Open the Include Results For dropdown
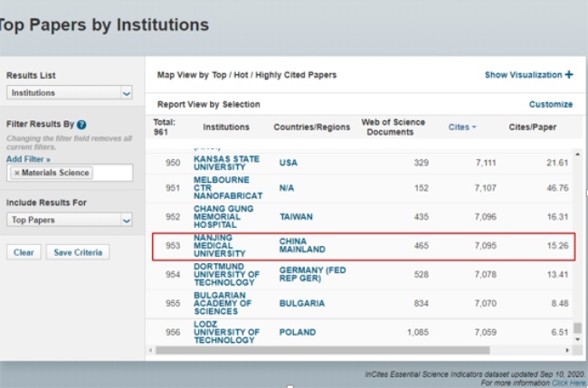588x388 pixels. (70, 220)
